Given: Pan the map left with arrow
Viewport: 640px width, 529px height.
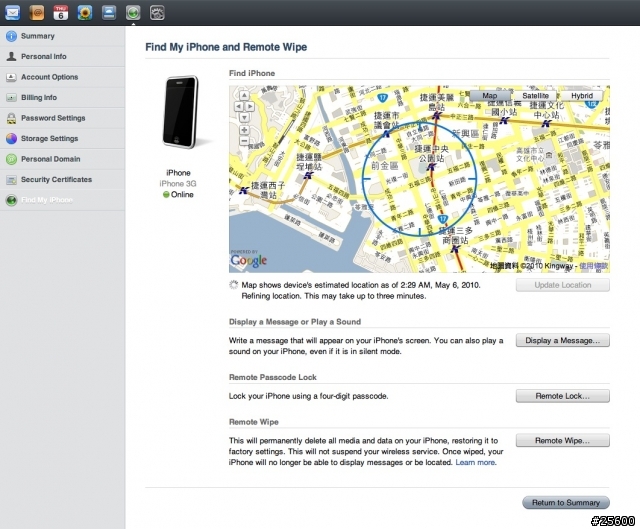Looking at the screenshot, I should (238, 107).
